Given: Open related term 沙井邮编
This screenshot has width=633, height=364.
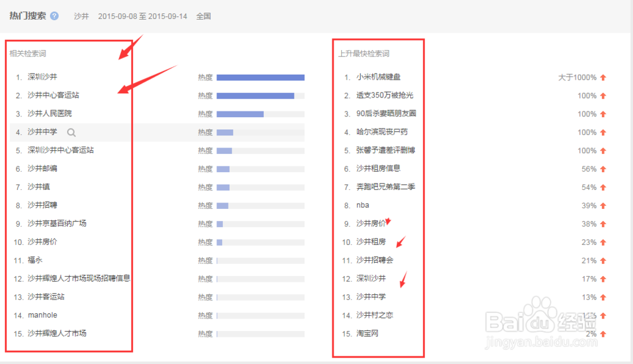Looking at the screenshot, I should pyautogui.click(x=42, y=168).
